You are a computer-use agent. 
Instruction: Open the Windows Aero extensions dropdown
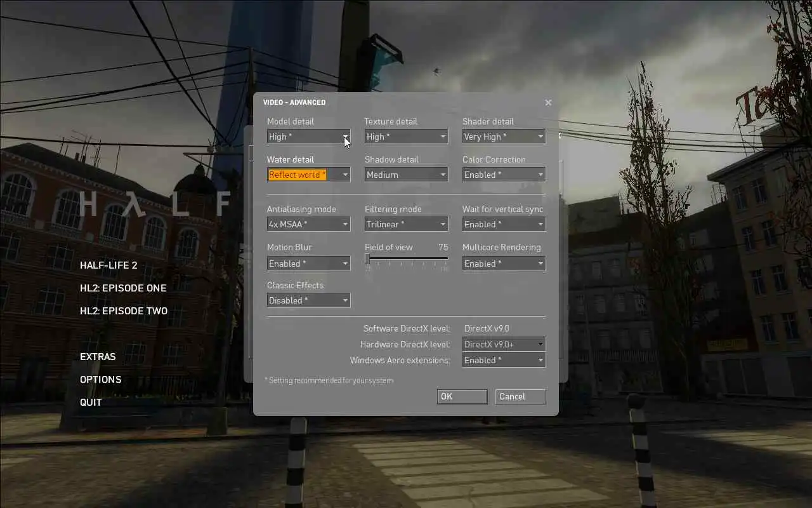tap(504, 360)
